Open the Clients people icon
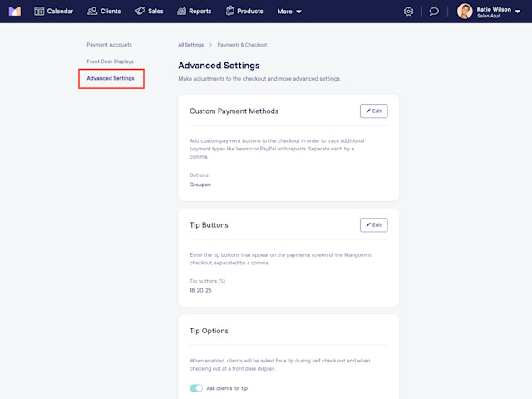The height and width of the screenshot is (399, 532). [92, 11]
